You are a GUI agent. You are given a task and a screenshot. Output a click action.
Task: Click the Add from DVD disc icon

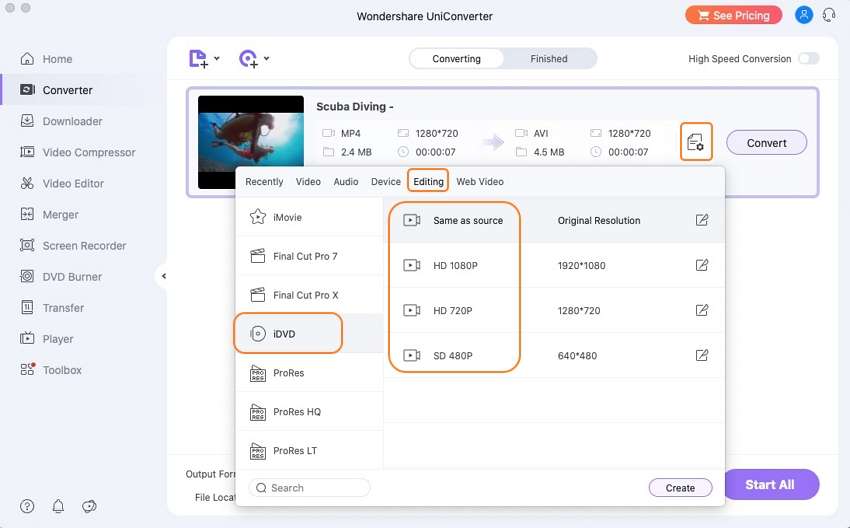click(x=248, y=59)
